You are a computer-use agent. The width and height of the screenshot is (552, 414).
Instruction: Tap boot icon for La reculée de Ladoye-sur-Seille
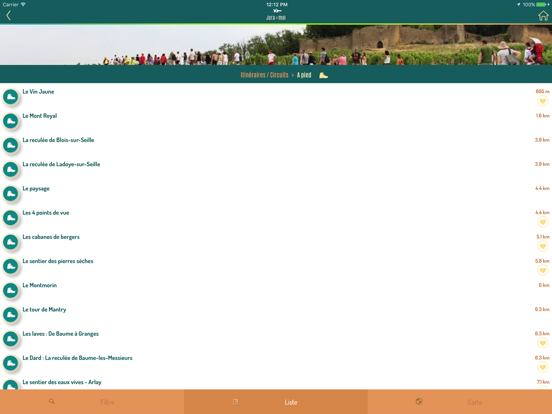(x=11, y=169)
